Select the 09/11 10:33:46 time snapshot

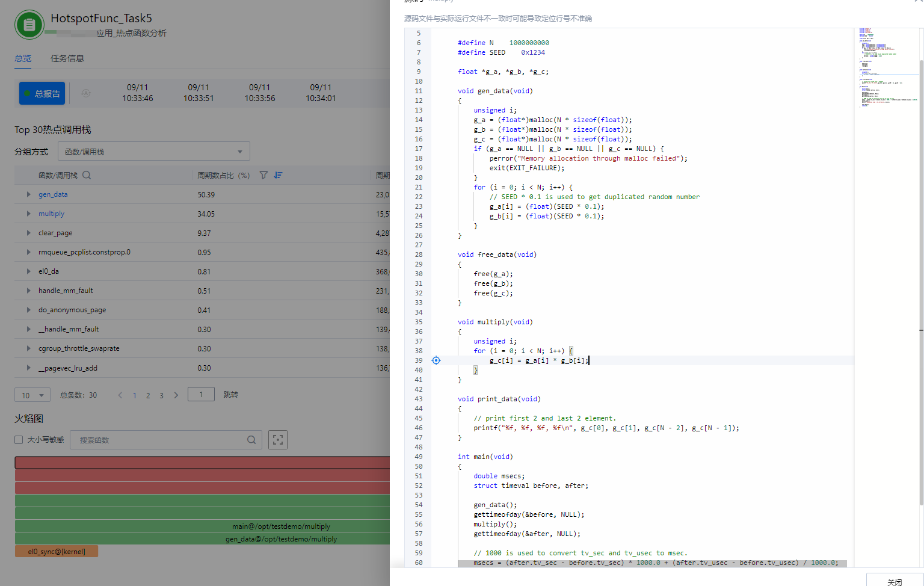[138, 93]
